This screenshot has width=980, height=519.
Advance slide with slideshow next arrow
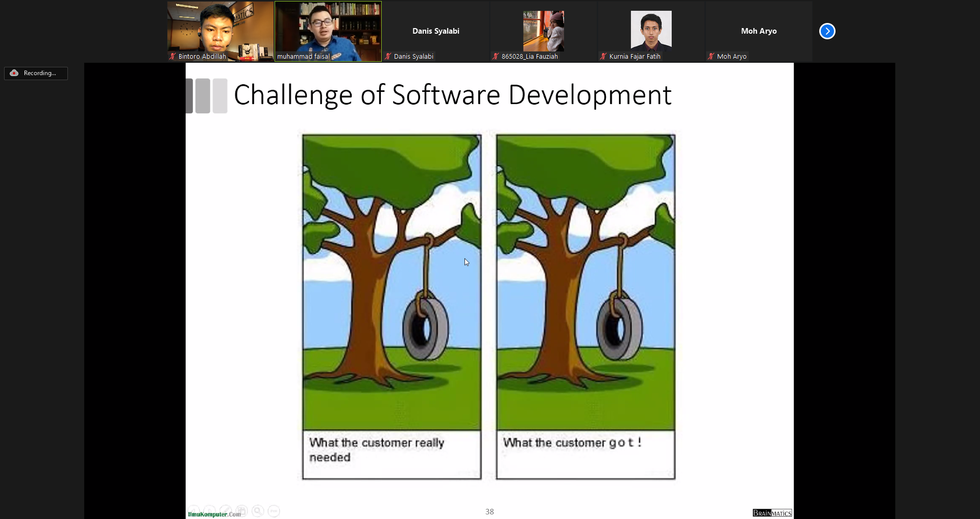[x=210, y=510]
